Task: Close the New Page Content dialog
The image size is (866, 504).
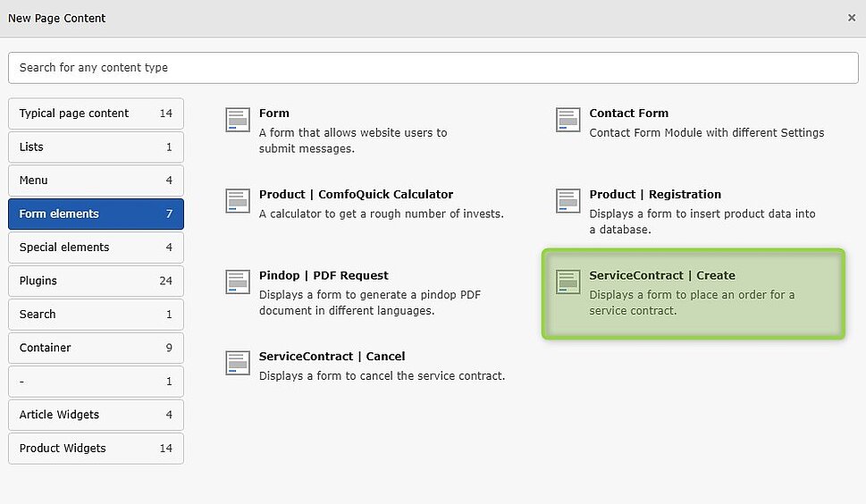Action: coord(851,17)
